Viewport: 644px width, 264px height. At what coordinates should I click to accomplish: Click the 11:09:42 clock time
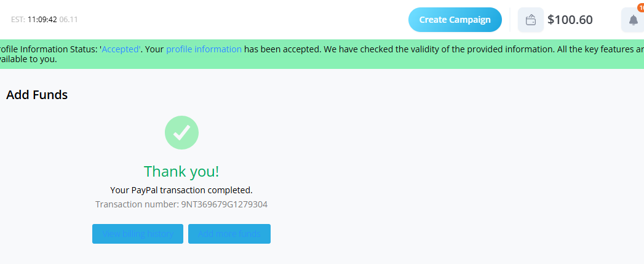pos(42,20)
